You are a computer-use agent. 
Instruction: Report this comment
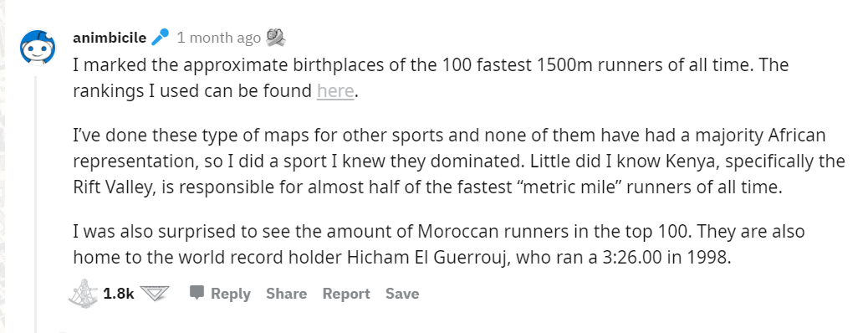(346, 294)
